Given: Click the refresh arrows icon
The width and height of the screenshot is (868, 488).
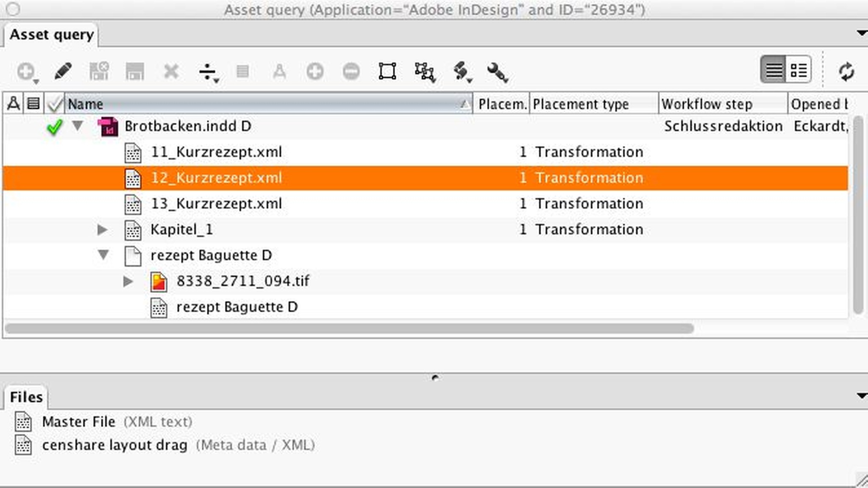Looking at the screenshot, I should (x=846, y=71).
